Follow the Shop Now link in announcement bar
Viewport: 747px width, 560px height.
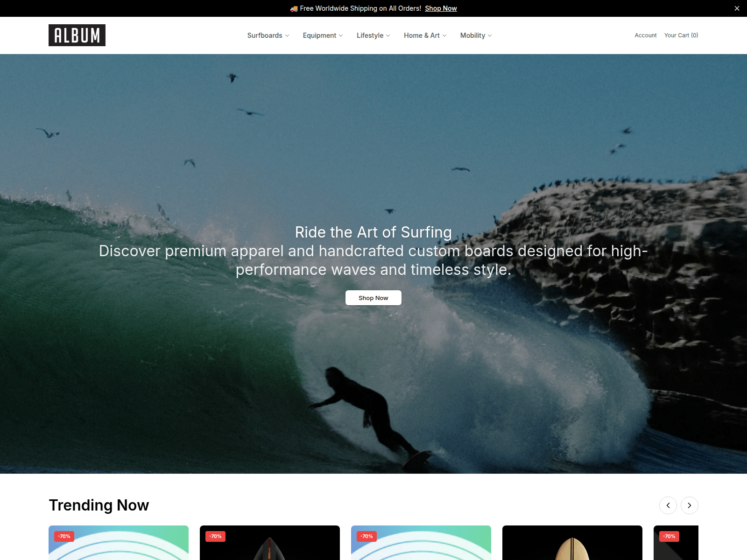tap(441, 8)
